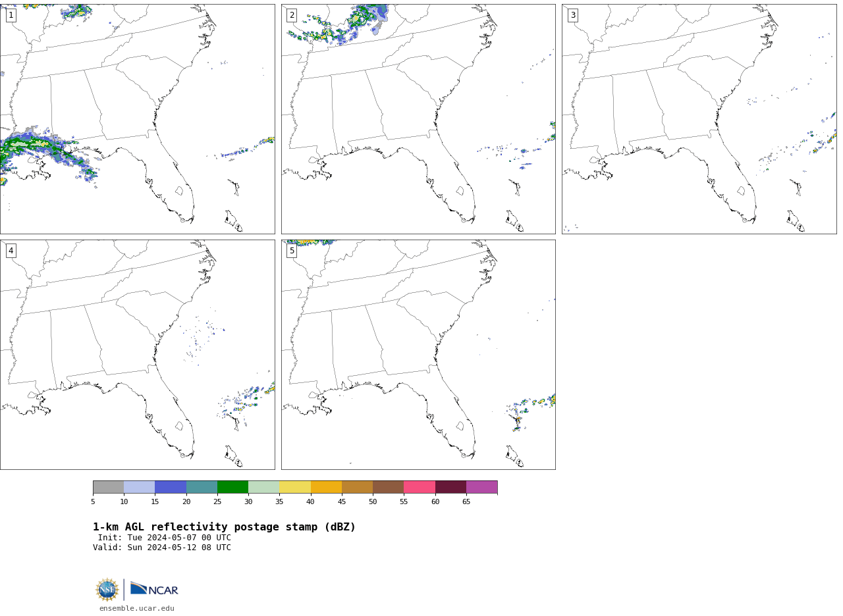Image resolution: width=843 pixels, height=616 pixels.
Task: Click the 1-km AGL reflectivity title
Action: [x=224, y=527]
